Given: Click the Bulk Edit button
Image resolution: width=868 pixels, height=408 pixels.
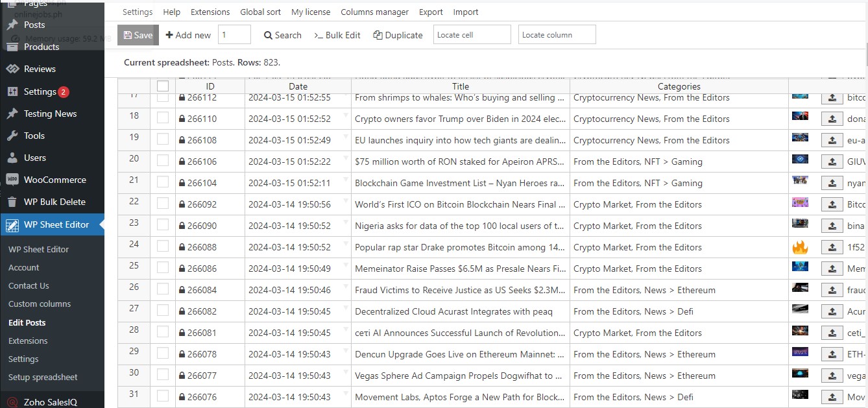Looking at the screenshot, I should click(337, 35).
